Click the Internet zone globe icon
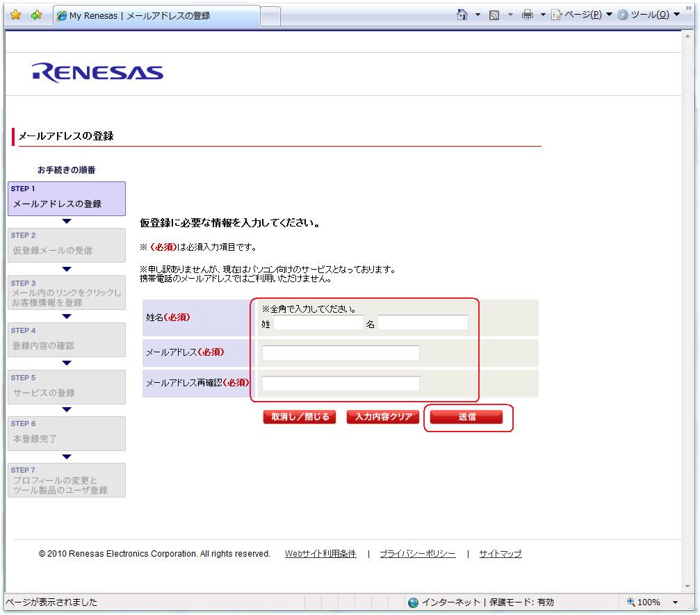 coord(414,602)
